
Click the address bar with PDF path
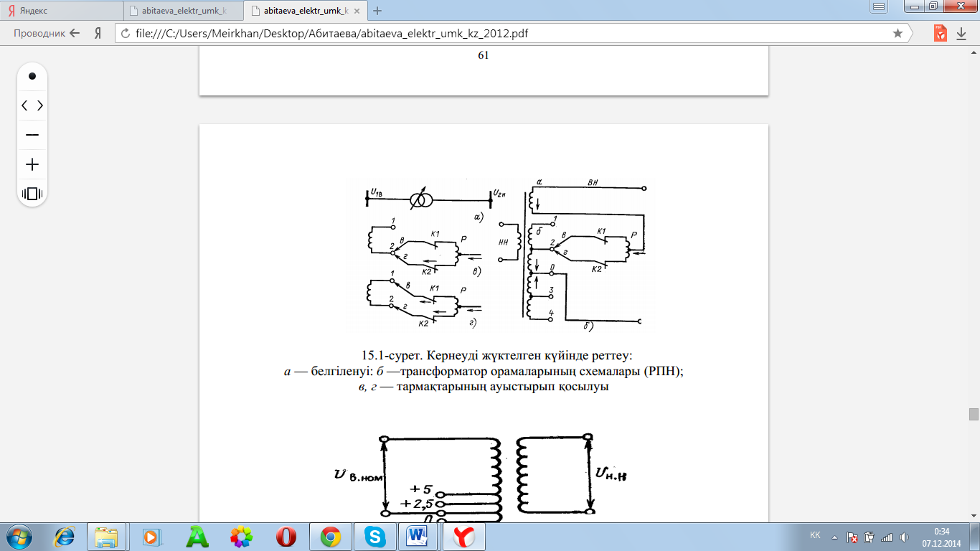click(502, 33)
